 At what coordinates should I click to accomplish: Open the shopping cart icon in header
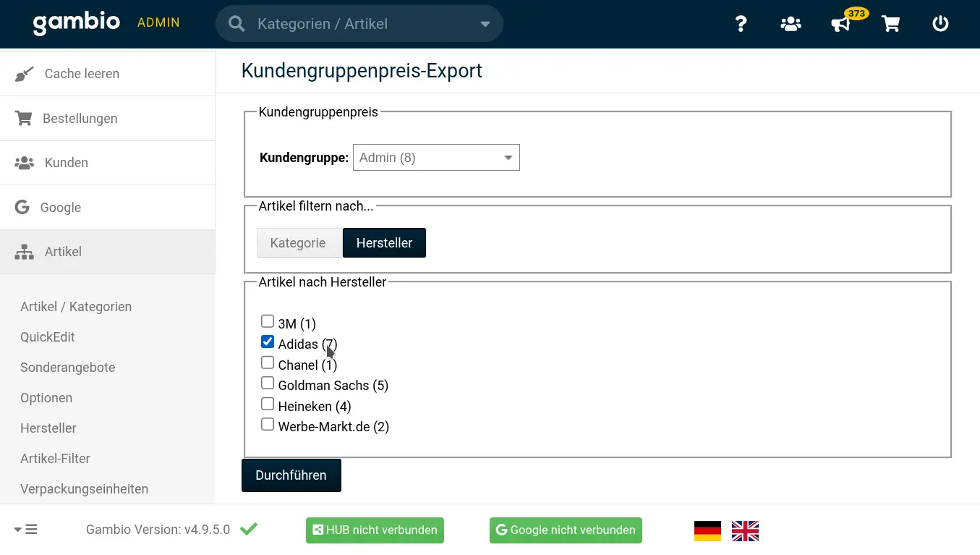(x=890, y=24)
